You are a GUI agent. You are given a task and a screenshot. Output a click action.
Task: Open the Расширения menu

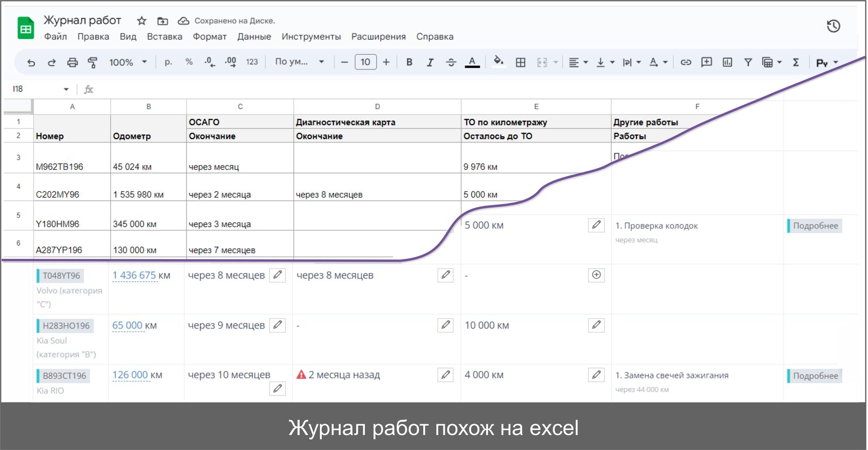[378, 37]
